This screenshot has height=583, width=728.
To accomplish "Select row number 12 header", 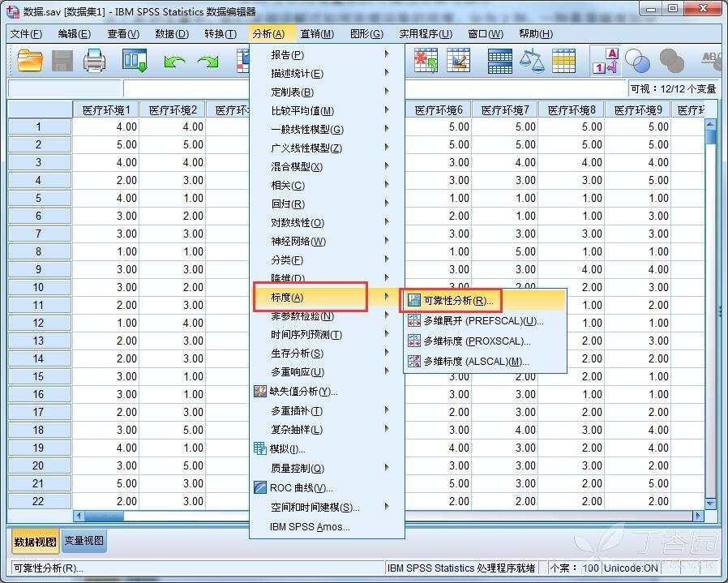I will [39, 323].
